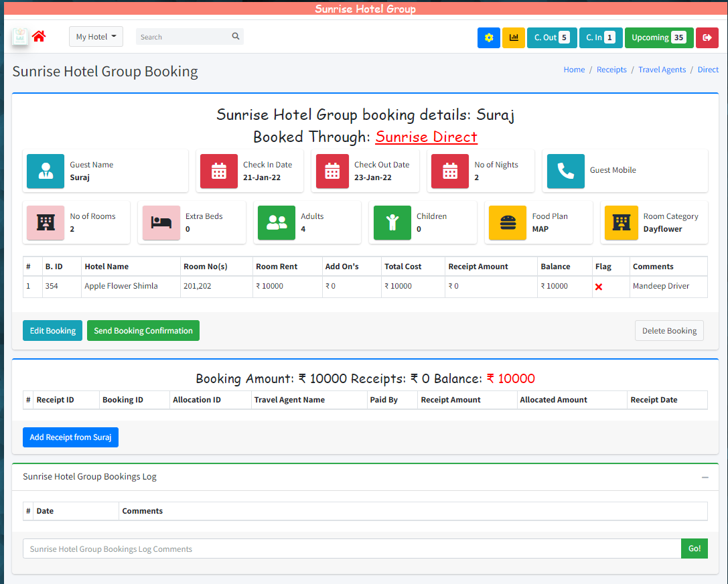
Task: Open the Receipts breadcrumb link
Action: [x=611, y=70]
